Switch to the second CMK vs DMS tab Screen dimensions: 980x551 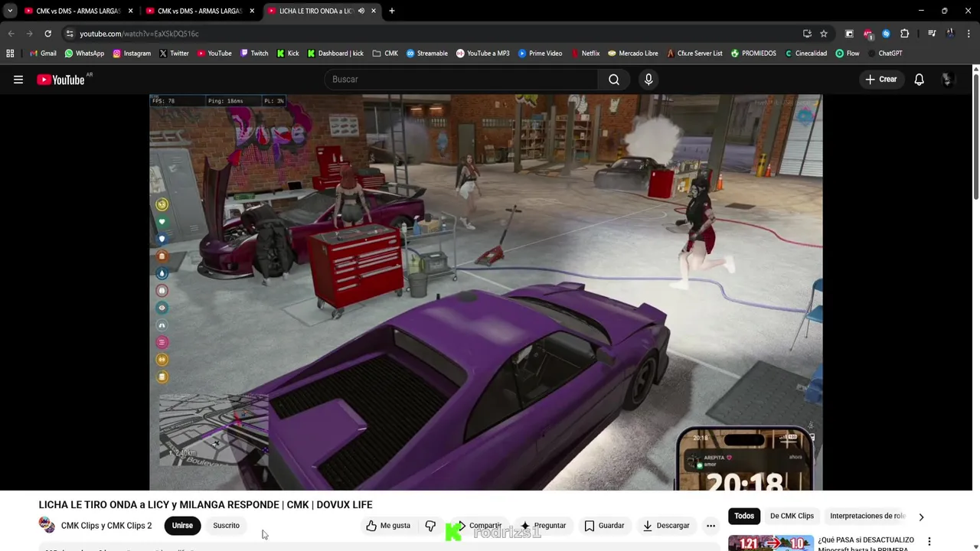click(201, 11)
